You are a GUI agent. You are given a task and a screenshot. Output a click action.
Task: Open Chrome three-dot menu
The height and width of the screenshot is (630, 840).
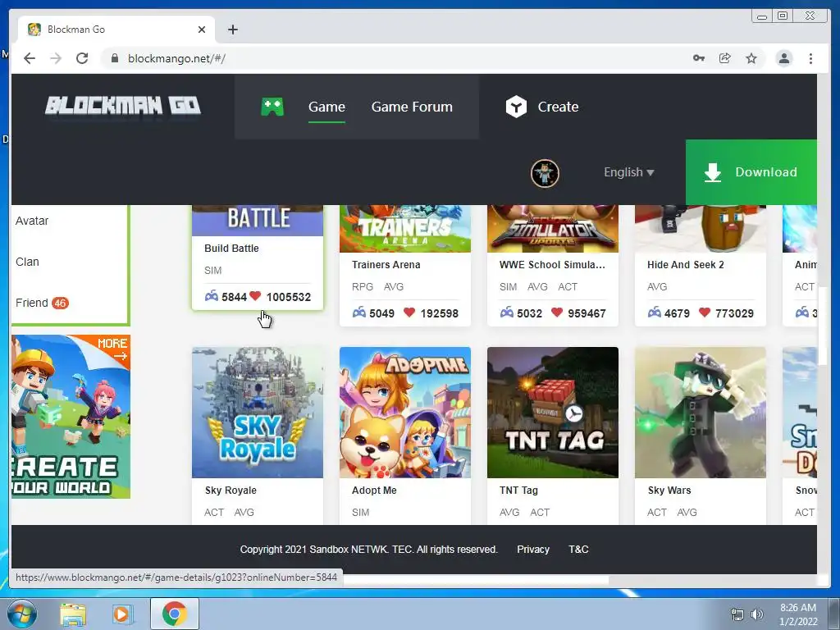pyautogui.click(x=810, y=58)
